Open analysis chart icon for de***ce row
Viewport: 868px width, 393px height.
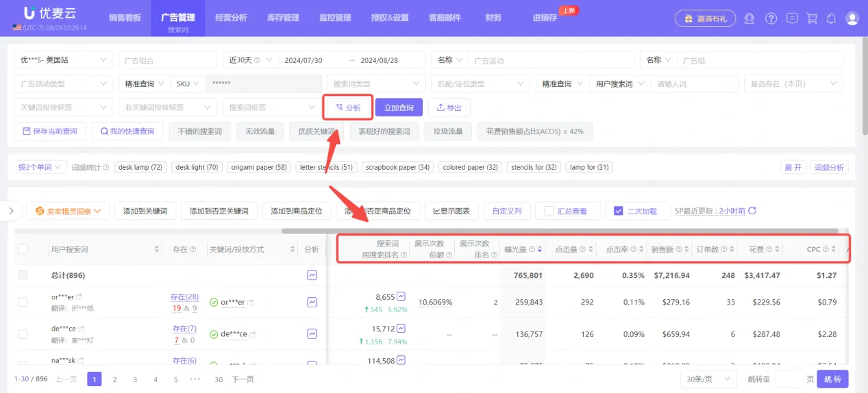(312, 333)
